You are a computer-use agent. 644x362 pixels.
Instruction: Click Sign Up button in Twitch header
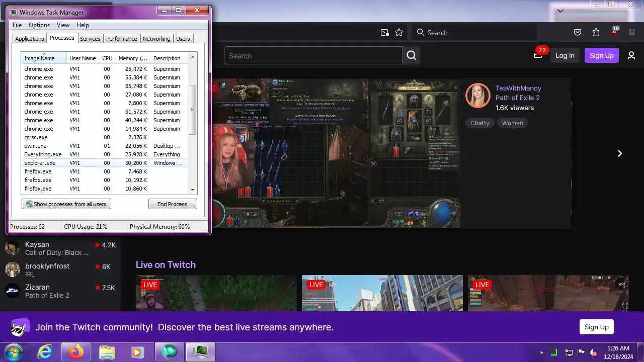602,55
